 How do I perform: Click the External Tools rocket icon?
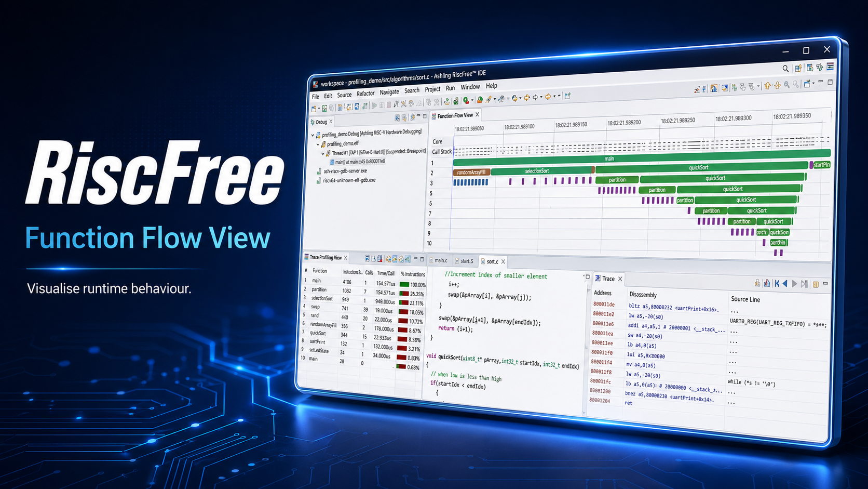(488, 99)
